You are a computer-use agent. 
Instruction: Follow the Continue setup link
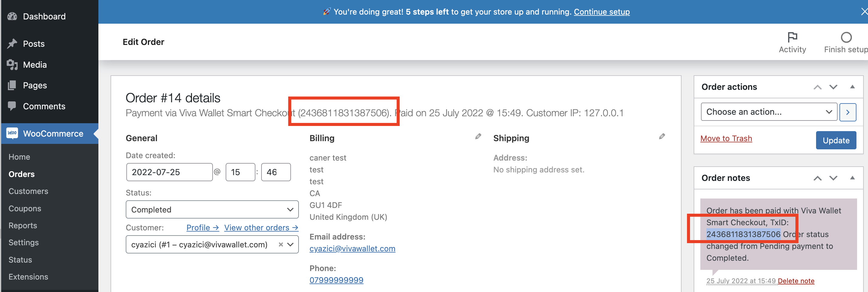pyautogui.click(x=602, y=12)
